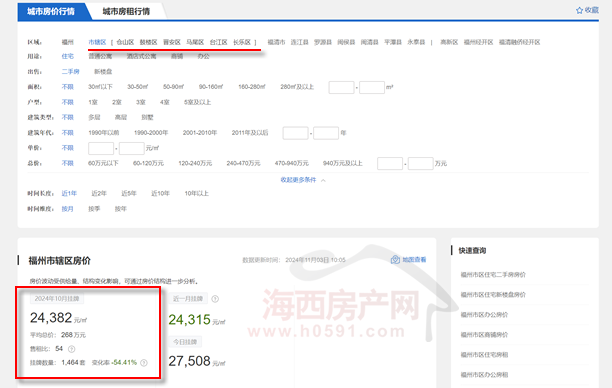This screenshot has height=388, width=612.
Task: Select 别墅 under 建筑类型
Action: point(148,117)
